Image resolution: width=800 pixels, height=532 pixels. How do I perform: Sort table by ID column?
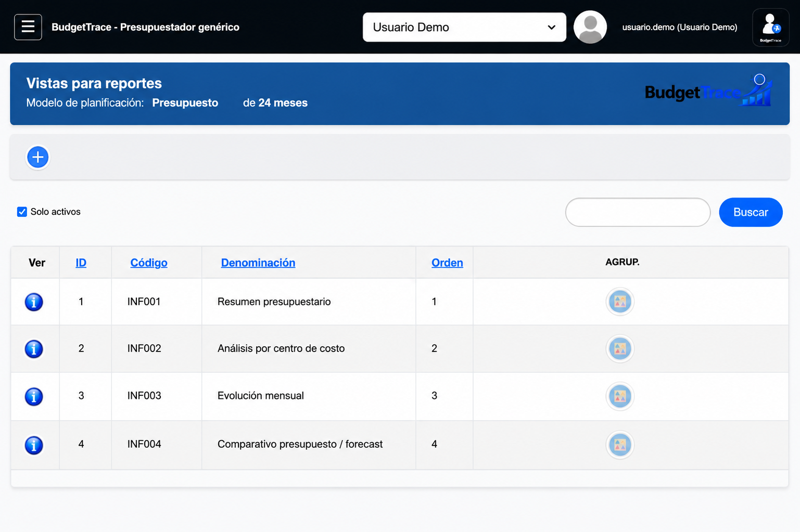(x=81, y=263)
